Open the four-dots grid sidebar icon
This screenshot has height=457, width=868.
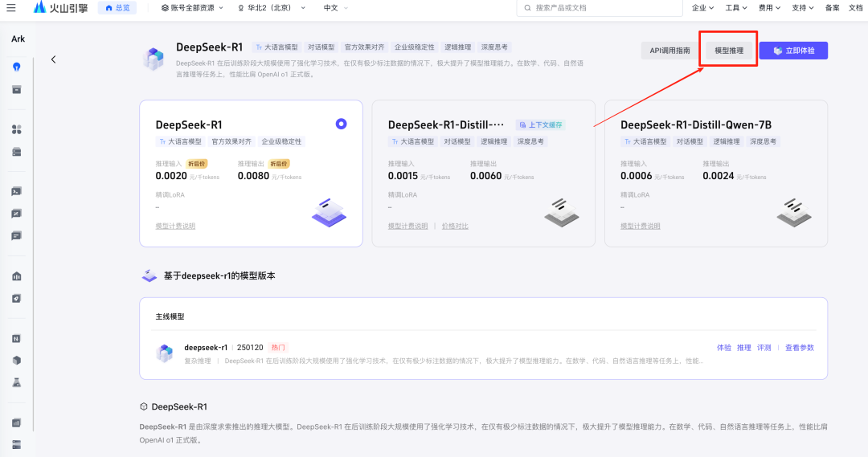17,129
